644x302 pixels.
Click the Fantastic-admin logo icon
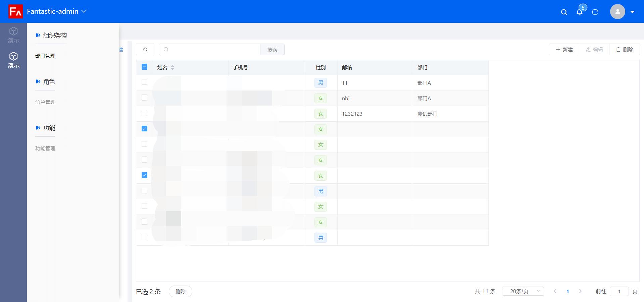tap(15, 11)
